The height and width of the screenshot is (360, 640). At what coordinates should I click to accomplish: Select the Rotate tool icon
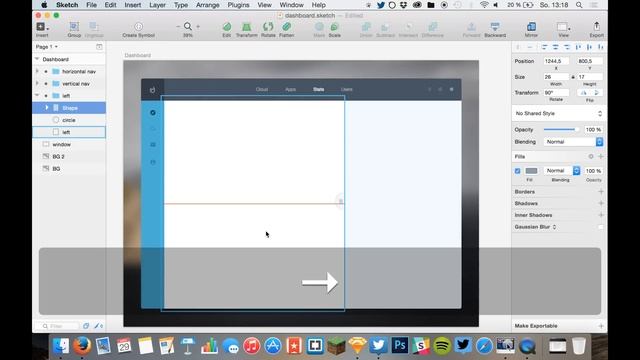click(x=268, y=27)
